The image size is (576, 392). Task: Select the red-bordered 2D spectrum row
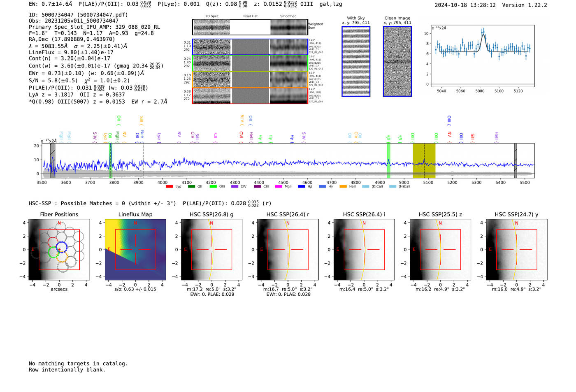[250, 95]
